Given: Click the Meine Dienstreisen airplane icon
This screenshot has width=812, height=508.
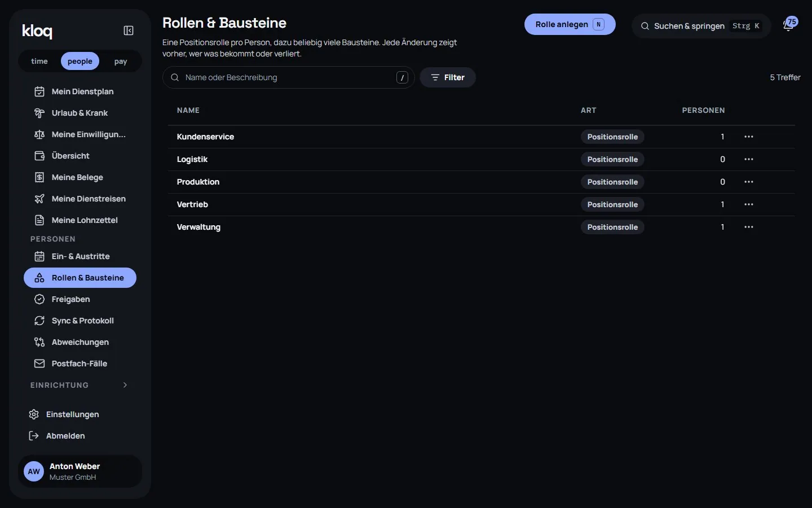Looking at the screenshot, I should [39, 199].
